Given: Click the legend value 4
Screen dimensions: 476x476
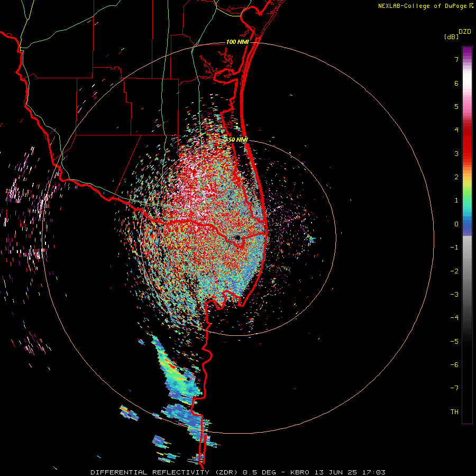Looking at the screenshot, I should 456,130.
